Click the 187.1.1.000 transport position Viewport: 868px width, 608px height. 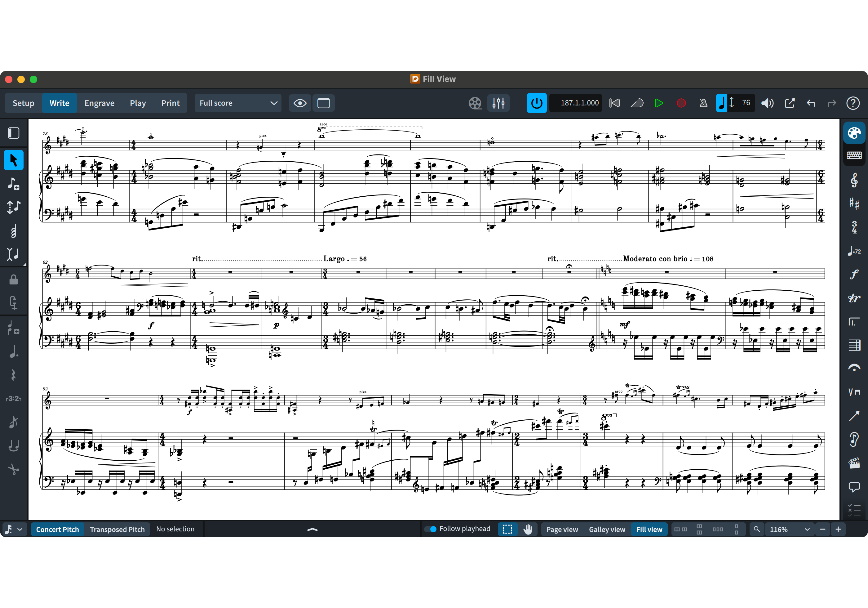click(576, 103)
